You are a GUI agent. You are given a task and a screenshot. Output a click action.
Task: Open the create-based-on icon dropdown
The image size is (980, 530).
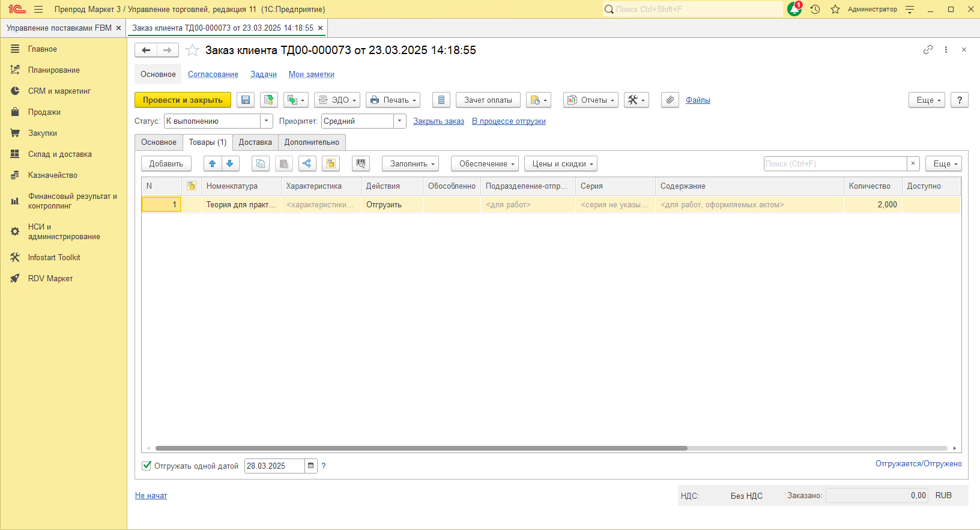[296, 100]
